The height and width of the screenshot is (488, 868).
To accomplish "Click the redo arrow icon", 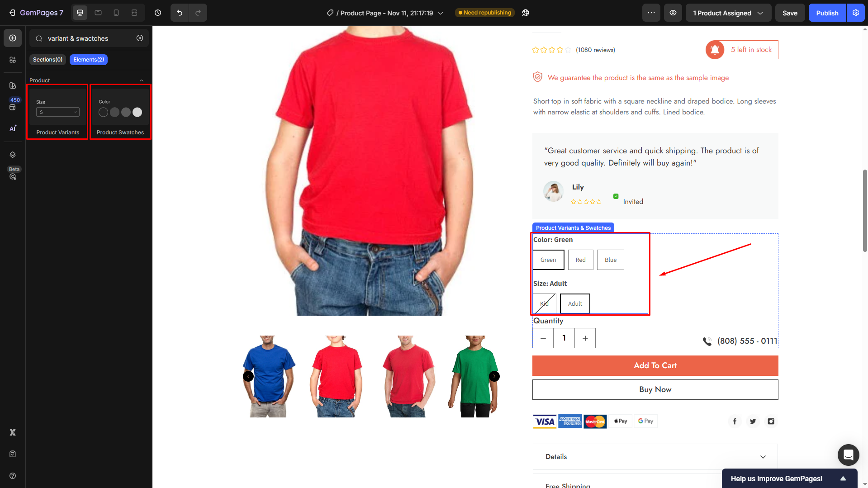I will tap(198, 13).
